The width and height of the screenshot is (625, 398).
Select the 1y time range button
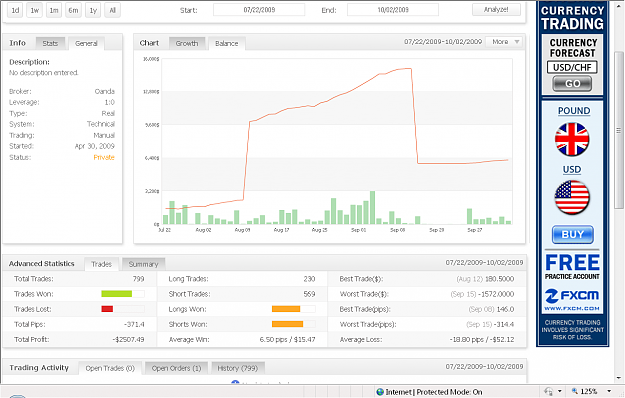click(x=93, y=10)
